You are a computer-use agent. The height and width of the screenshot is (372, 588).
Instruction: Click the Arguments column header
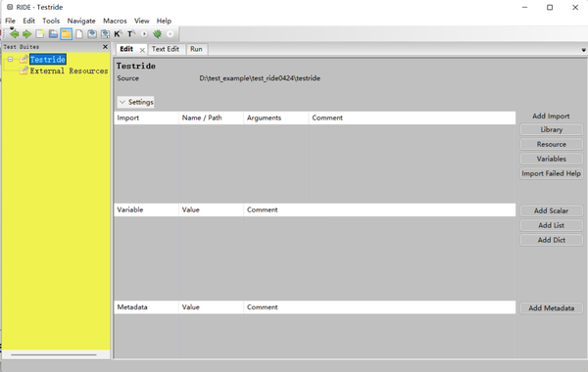pos(276,118)
